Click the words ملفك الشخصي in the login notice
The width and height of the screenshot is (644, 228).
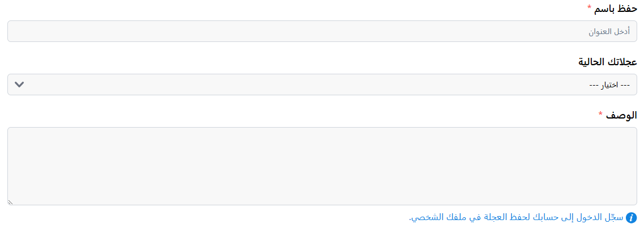point(436,218)
